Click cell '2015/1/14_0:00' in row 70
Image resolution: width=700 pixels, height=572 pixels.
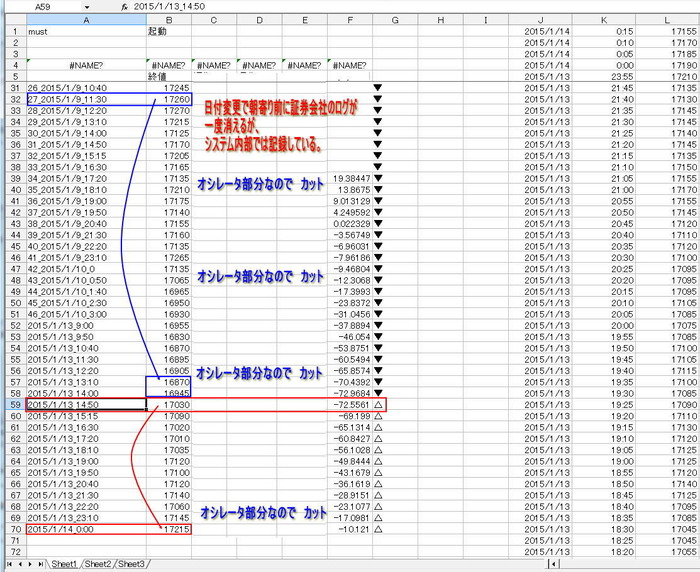pos(86,529)
